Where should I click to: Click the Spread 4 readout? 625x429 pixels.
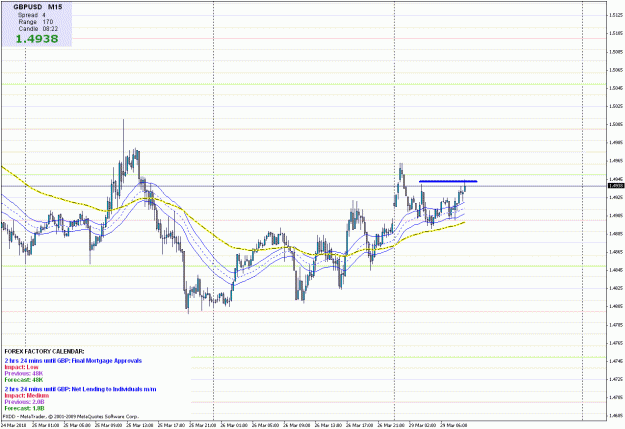(32, 15)
